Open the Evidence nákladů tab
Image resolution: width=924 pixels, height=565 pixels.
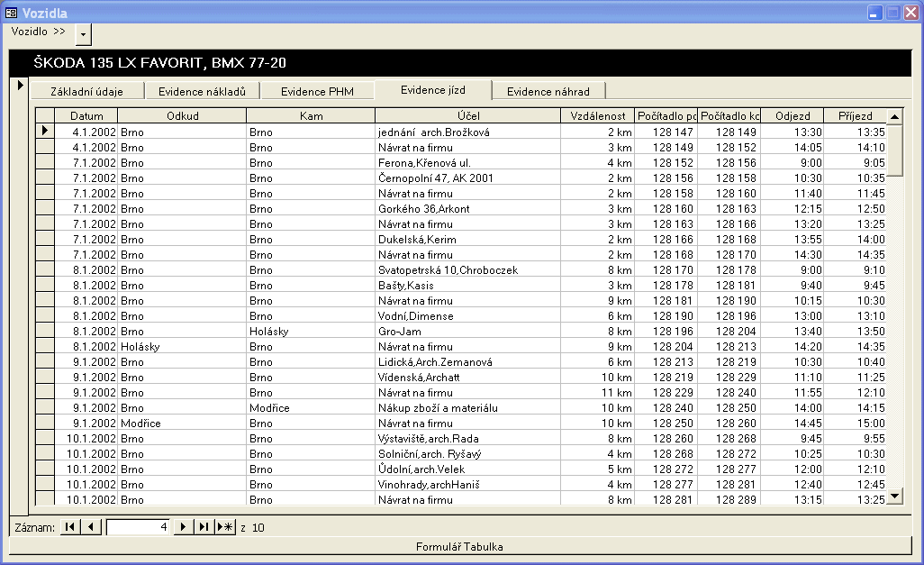pyautogui.click(x=202, y=91)
